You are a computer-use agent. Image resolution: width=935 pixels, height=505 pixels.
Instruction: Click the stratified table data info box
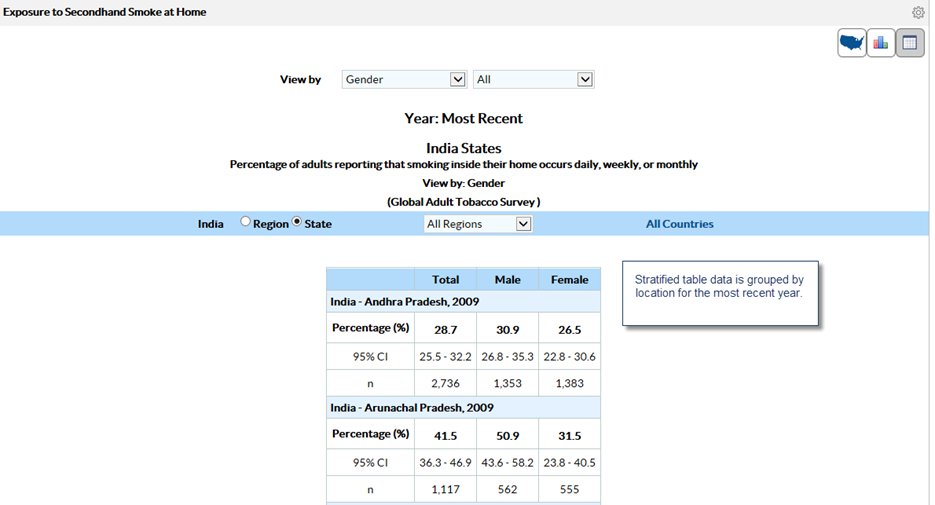point(720,293)
